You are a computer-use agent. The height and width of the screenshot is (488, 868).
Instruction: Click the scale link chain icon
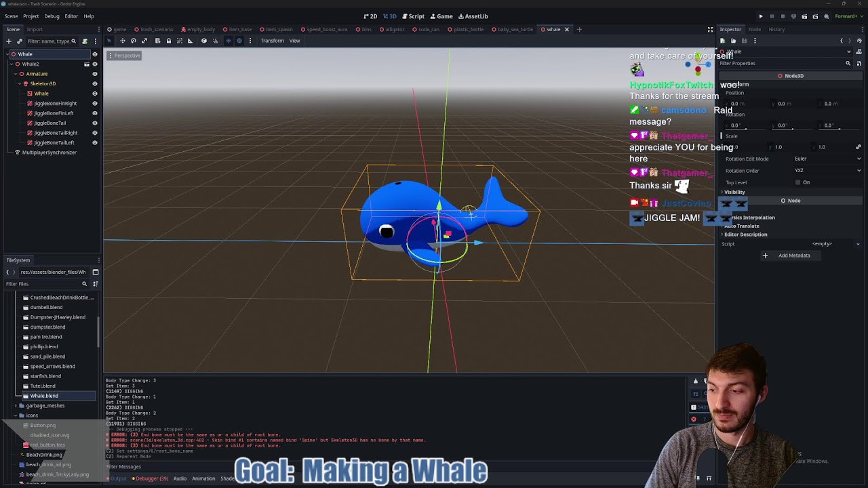pos(859,147)
